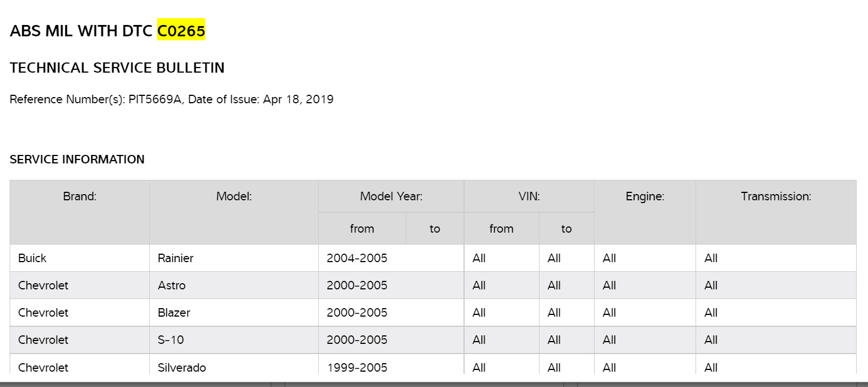The image size is (868, 387).
Task: Select the Astro model cell
Action: click(x=171, y=285)
